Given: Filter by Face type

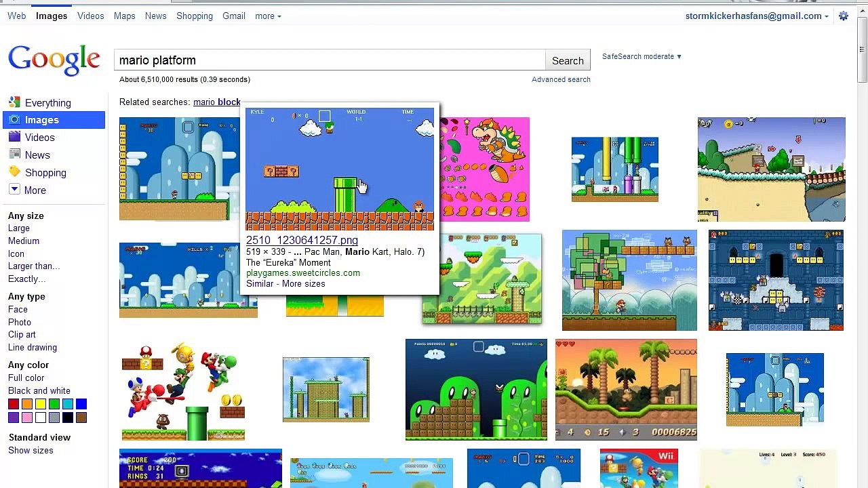Looking at the screenshot, I should pyautogui.click(x=18, y=309).
